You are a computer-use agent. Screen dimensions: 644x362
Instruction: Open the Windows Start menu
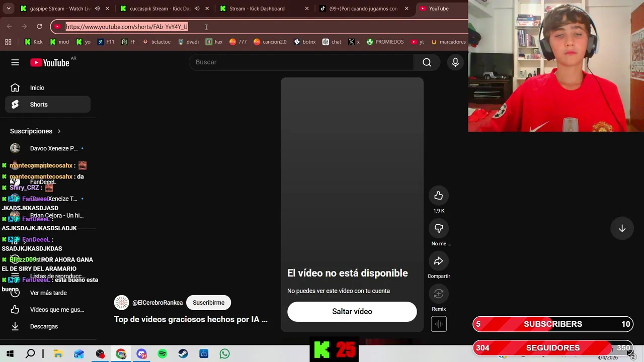tap(10, 354)
